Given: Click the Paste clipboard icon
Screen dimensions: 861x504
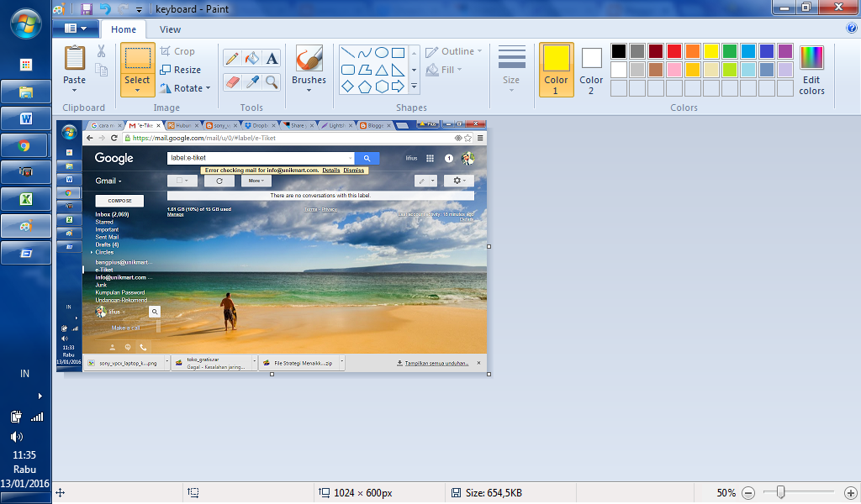Looking at the screenshot, I should tap(75, 58).
